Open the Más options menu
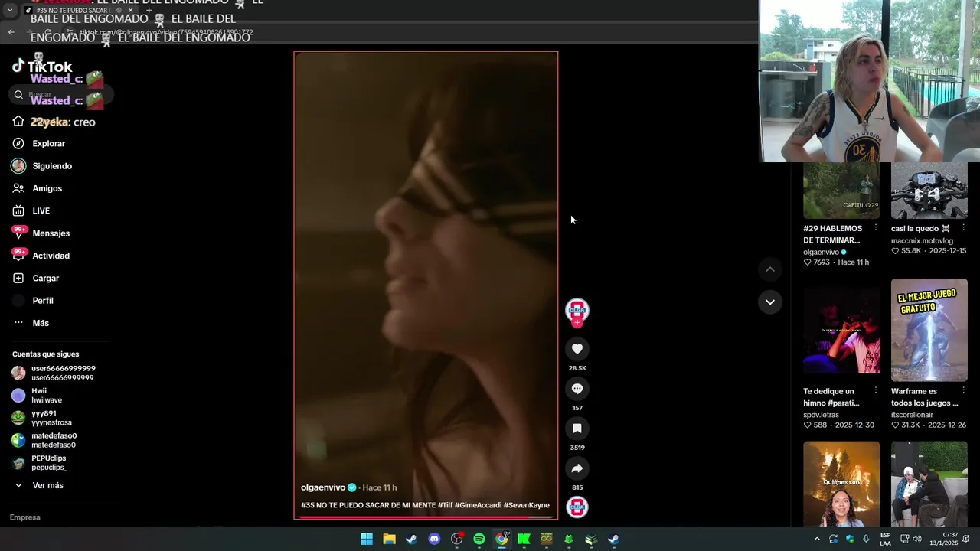 [x=40, y=323]
